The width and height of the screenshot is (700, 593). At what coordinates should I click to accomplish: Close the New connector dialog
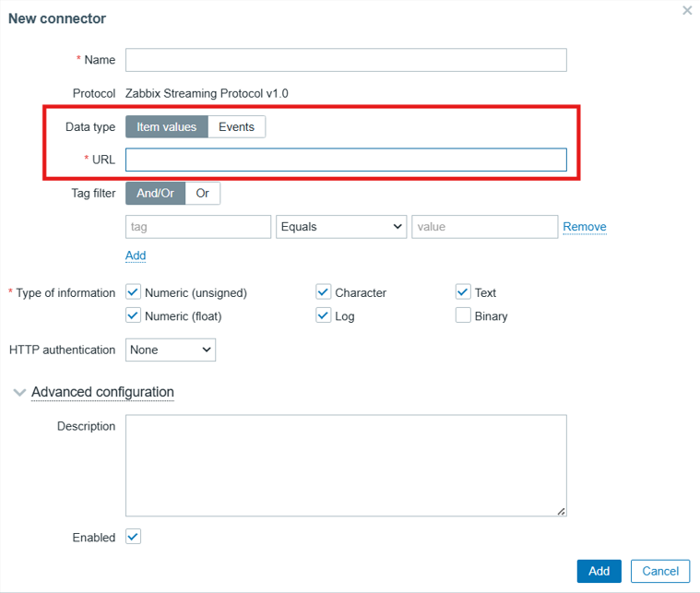tap(687, 11)
